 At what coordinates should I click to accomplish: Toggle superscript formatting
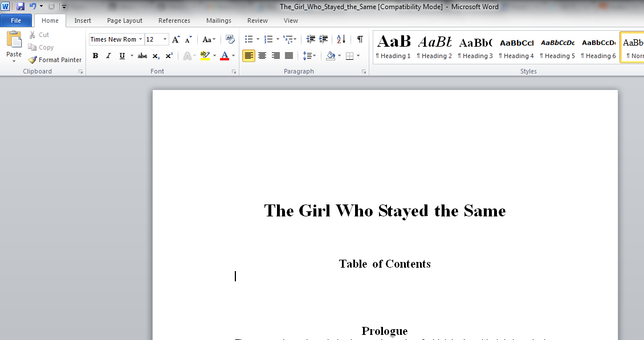169,56
